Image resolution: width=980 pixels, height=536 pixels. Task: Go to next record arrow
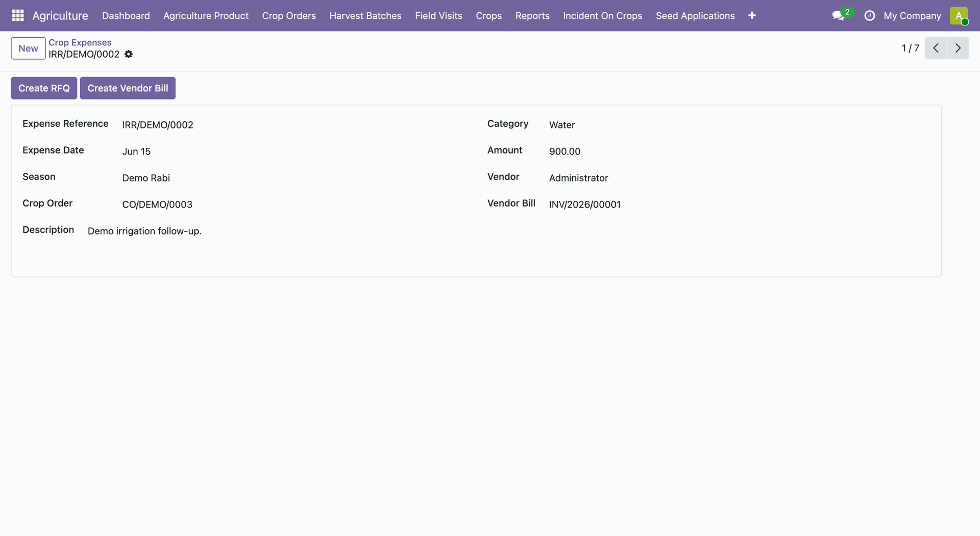(x=958, y=48)
